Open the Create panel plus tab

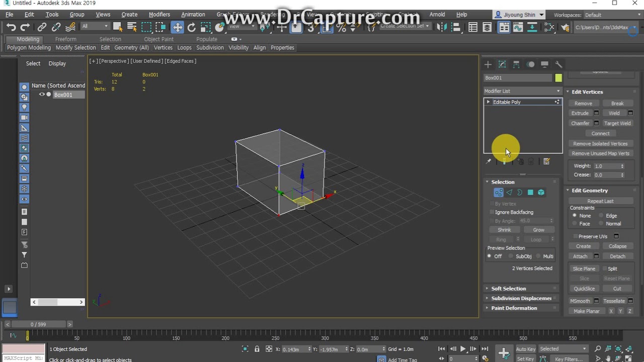tap(488, 64)
